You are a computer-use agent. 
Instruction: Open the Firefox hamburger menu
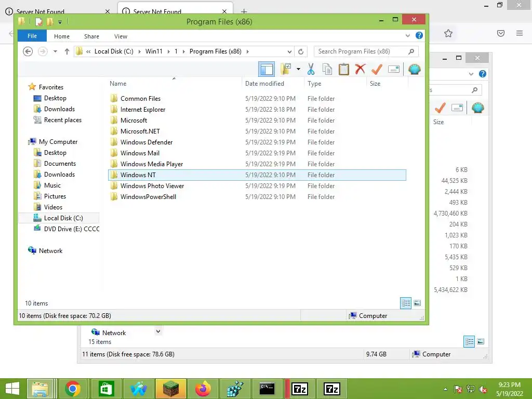520,33
